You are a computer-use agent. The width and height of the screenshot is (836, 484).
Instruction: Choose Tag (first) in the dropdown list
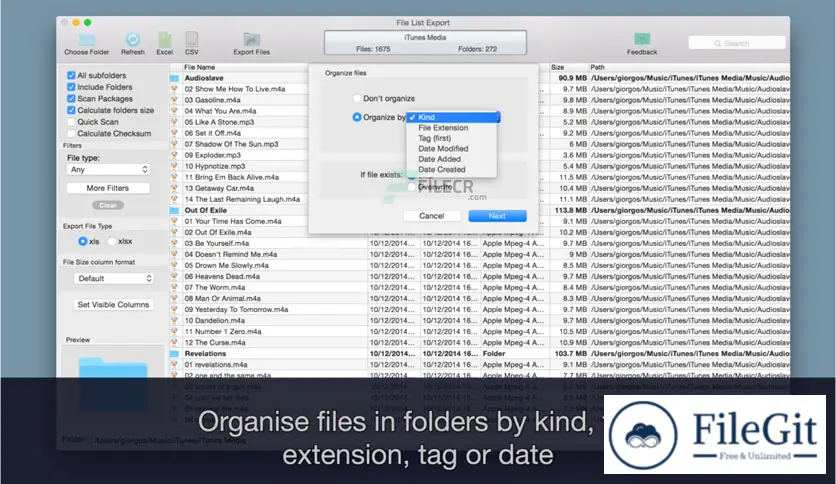click(452, 138)
